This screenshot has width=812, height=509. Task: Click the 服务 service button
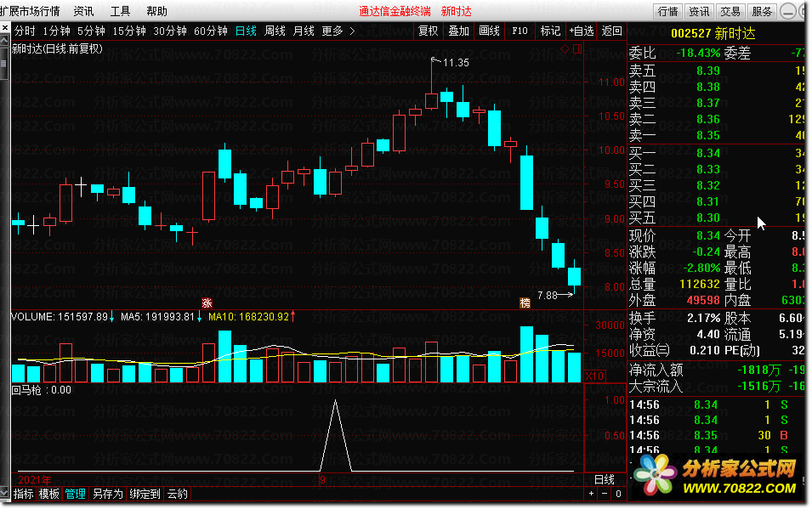coord(762,11)
